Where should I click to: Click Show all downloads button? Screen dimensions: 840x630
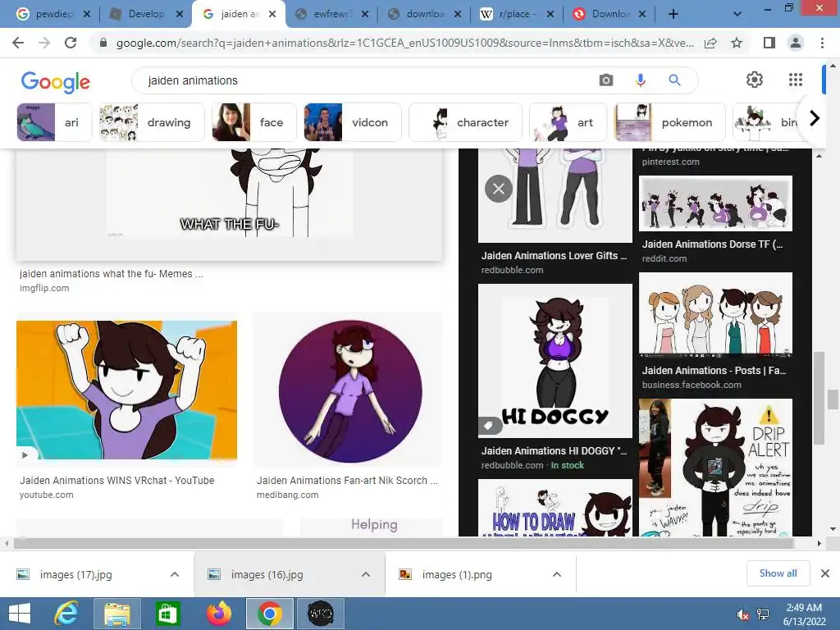778,573
